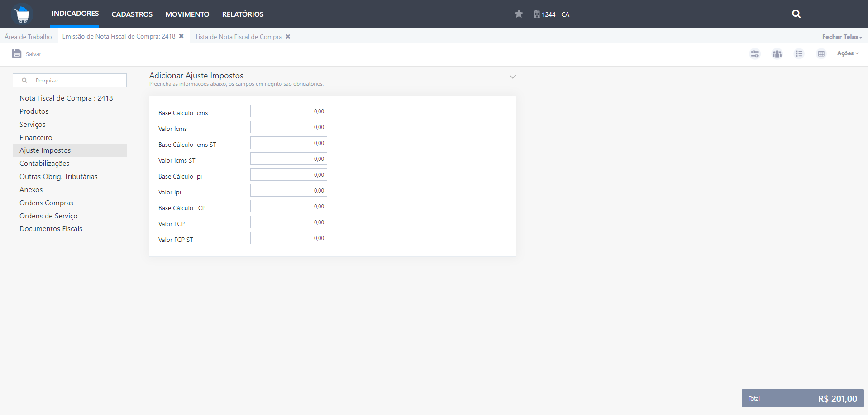Click the sidebar search magnifier icon
The height and width of the screenshot is (415, 868).
click(x=24, y=80)
